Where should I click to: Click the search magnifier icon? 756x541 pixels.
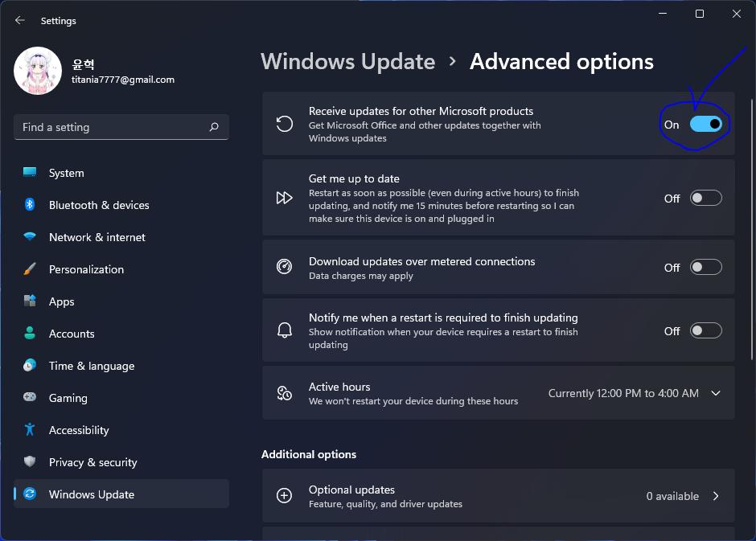tap(214, 127)
